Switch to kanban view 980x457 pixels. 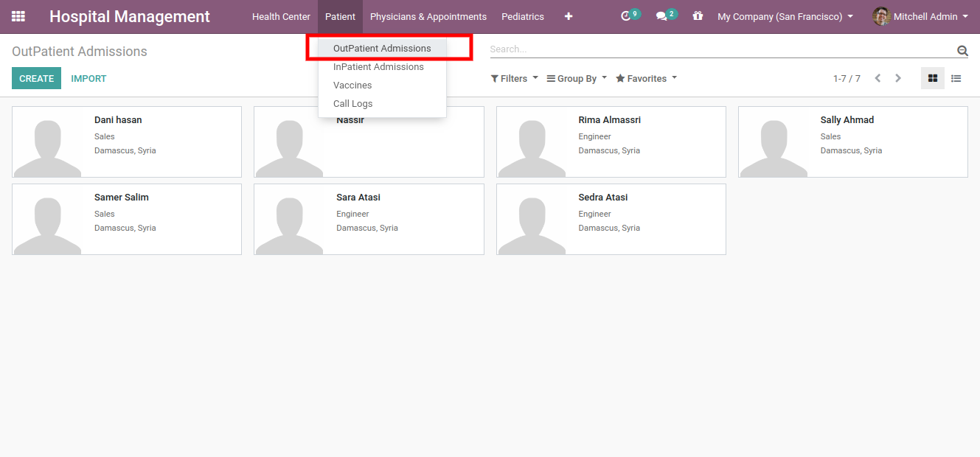tap(932, 78)
